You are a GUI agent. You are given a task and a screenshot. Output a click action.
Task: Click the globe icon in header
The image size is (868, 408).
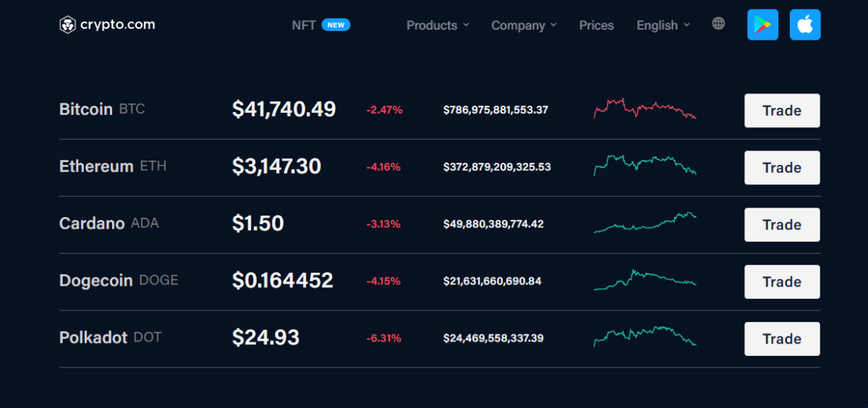[718, 24]
